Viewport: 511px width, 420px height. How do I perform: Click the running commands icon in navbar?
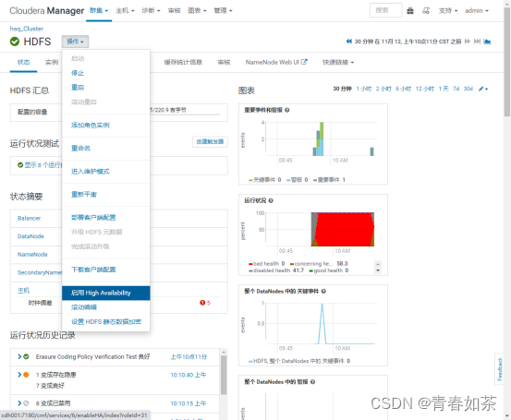pyautogui.click(x=426, y=11)
